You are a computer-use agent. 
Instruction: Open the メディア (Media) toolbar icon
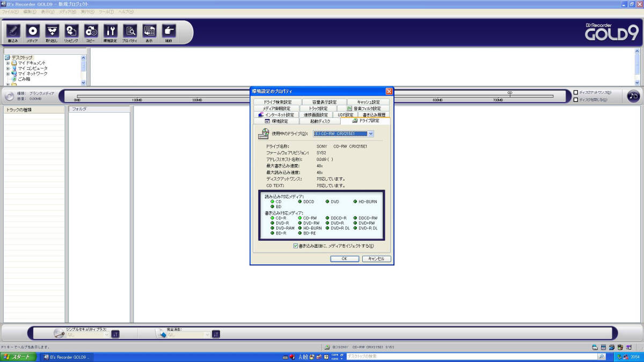coord(33,32)
